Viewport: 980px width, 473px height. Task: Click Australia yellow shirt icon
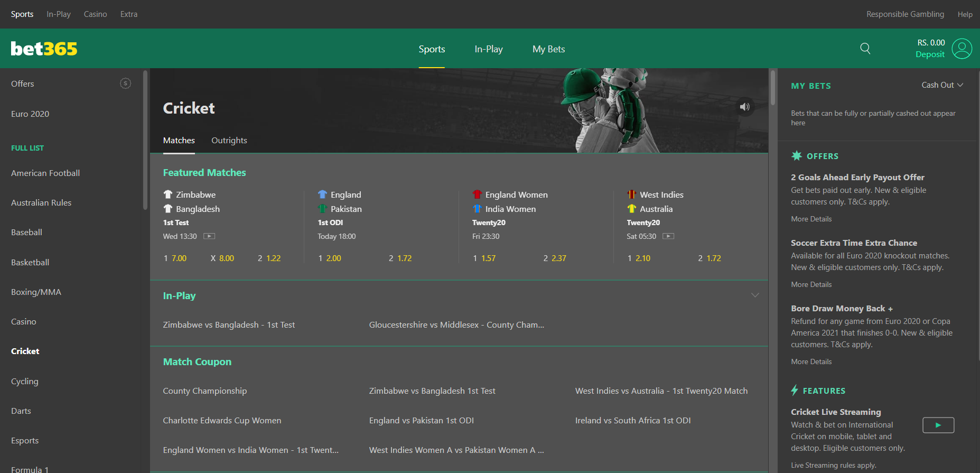point(631,209)
